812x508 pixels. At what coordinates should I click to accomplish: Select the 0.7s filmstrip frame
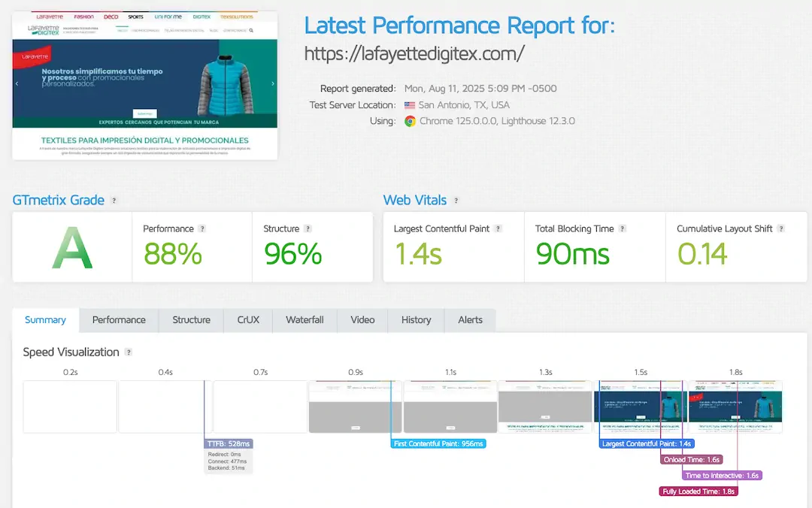click(x=260, y=407)
